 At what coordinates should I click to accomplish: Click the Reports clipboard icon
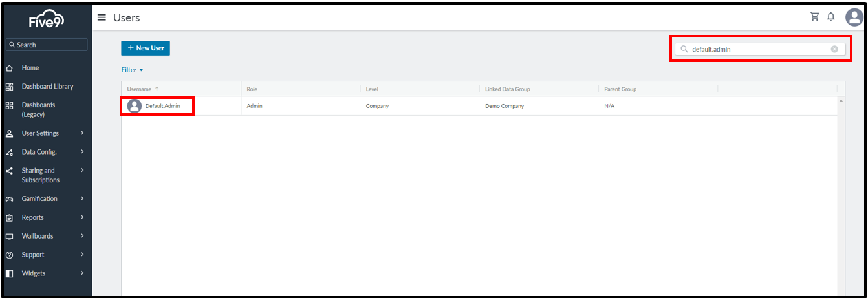10,218
